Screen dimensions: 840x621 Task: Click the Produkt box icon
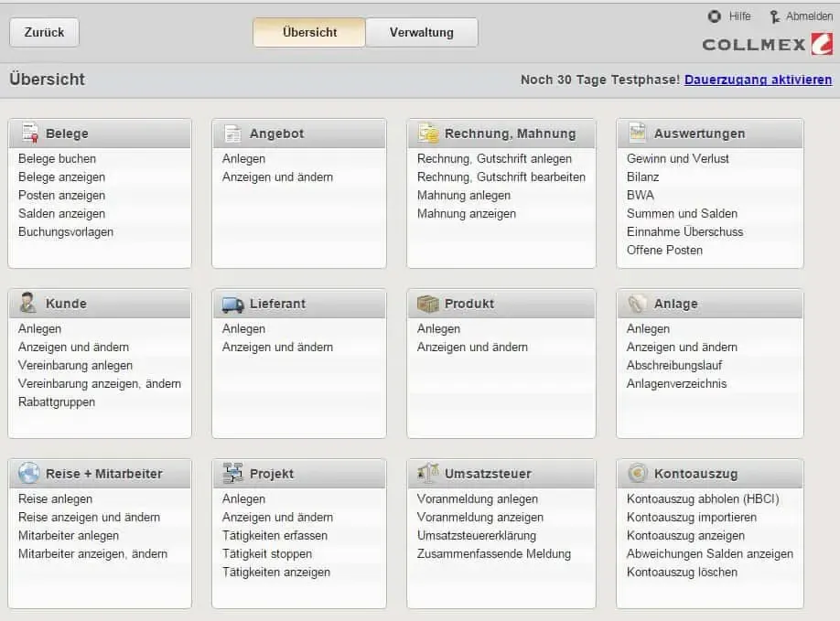click(x=428, y=303)
